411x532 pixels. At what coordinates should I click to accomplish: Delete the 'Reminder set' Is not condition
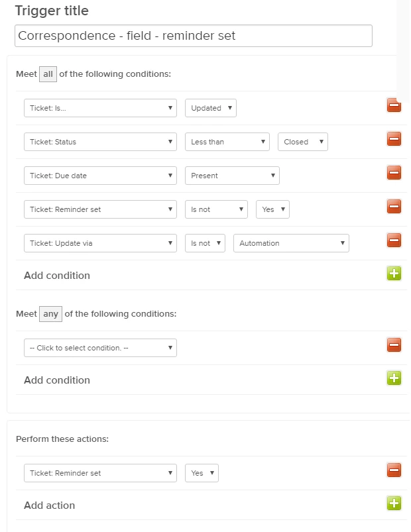pos(394,207)
